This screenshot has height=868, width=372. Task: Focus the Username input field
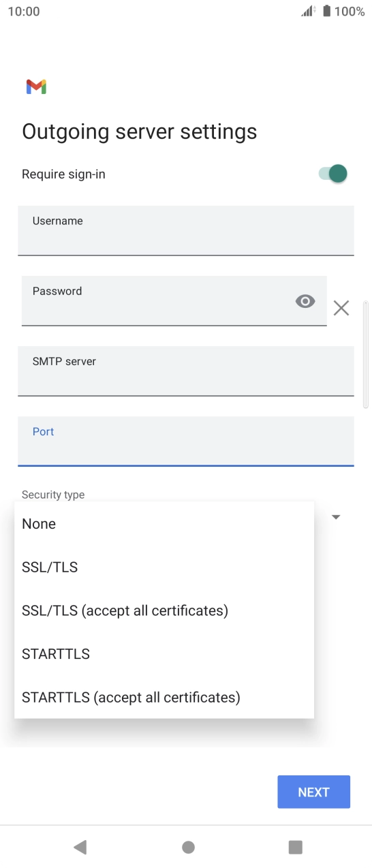coord(186,231)
